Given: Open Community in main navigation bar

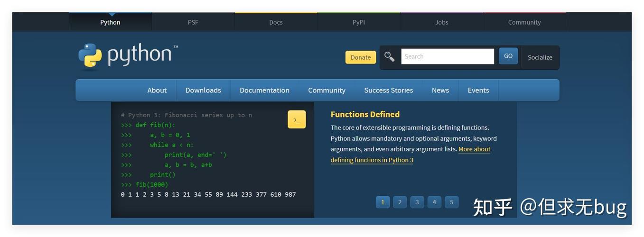Looking at the screenshot, I should (327, 90).
